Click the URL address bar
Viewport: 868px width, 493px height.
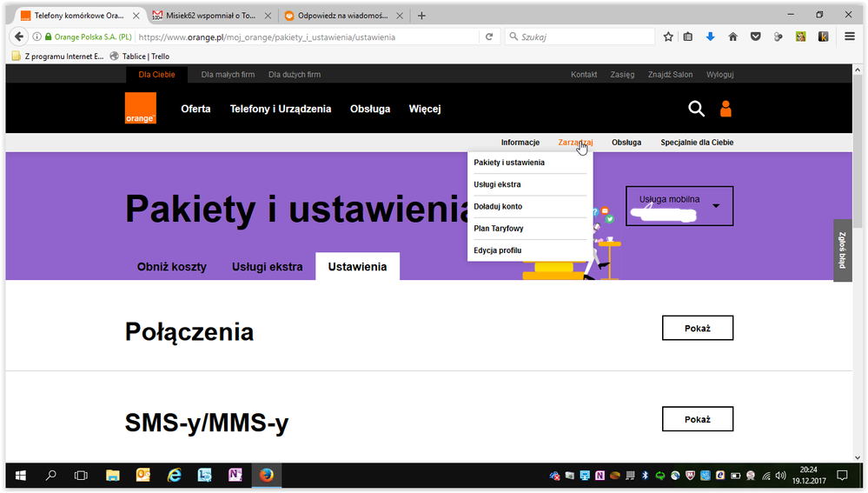308,37
